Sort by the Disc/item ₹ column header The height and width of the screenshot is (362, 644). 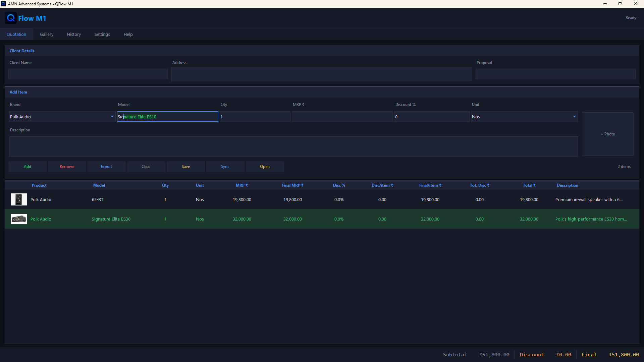point(382,185)
